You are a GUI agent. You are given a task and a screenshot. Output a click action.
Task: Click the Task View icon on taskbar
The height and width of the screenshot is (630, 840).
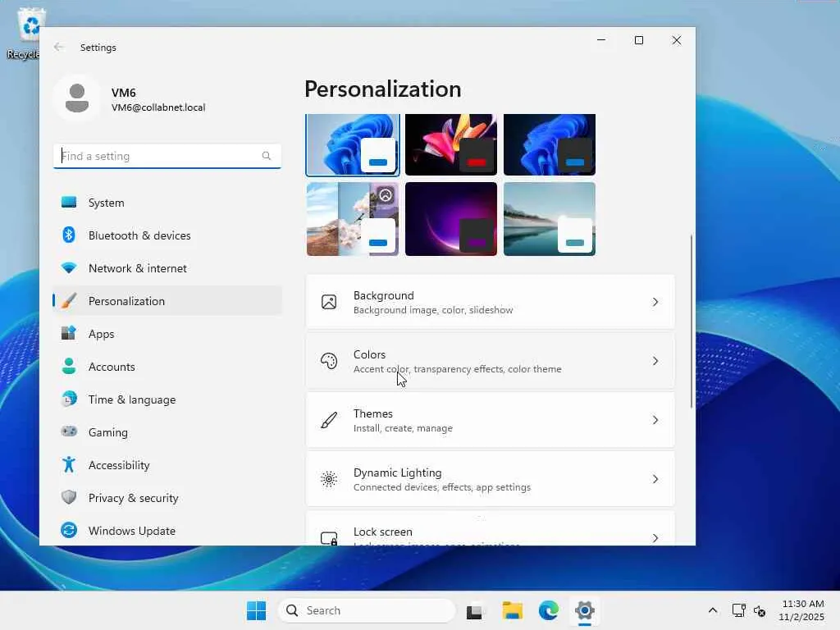(x=475, y=610)
